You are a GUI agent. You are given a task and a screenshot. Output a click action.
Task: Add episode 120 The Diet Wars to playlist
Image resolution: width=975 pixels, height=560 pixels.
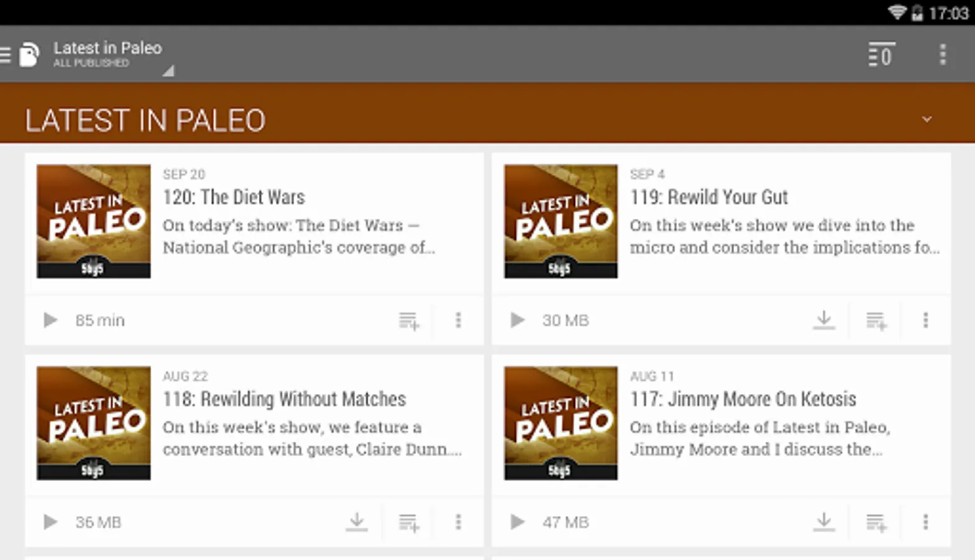409,321
